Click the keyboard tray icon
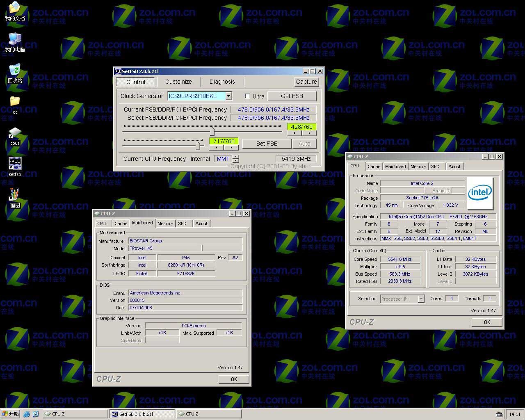This screenshot has height=420, width=525. click(499, 414)
